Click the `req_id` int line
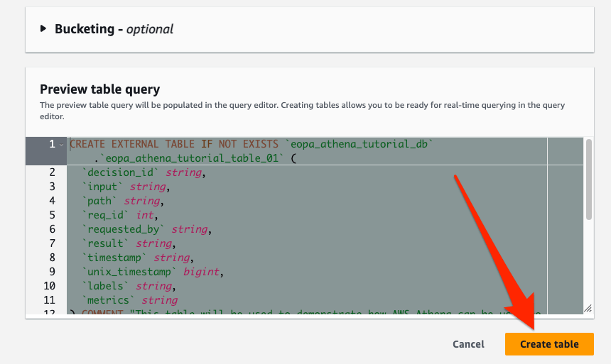 click(x=119, y=215)
